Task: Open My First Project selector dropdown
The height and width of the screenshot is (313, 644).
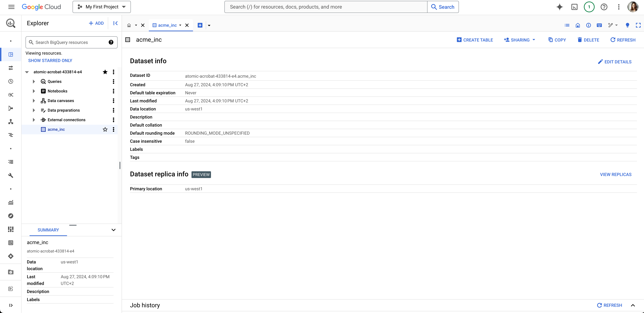Action: click(101, 7)
